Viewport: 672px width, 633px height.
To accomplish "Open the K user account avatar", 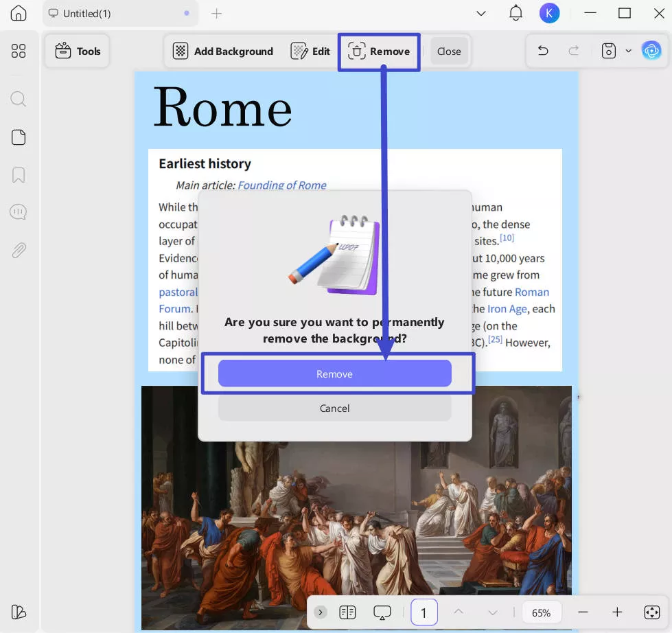I will [x=549, y=13].
